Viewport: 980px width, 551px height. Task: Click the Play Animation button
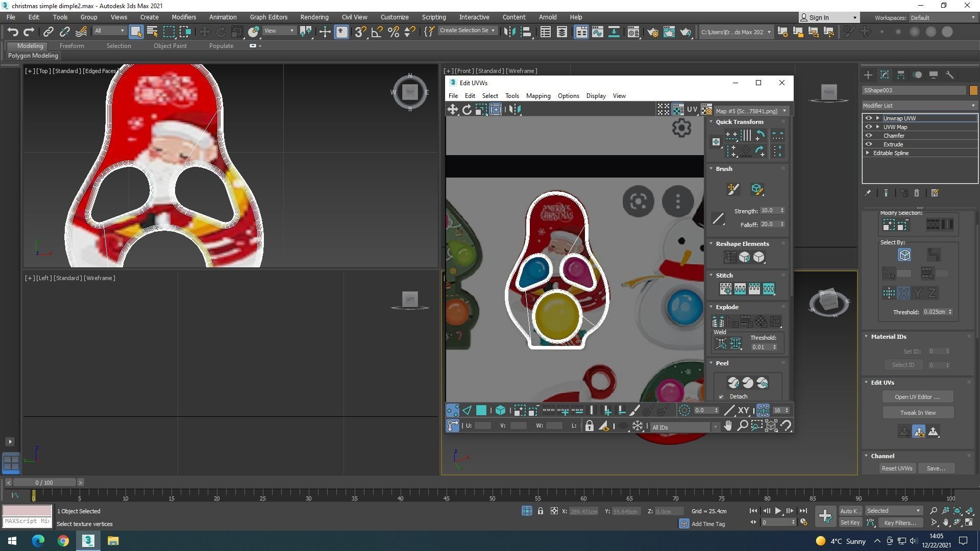(x=778, y=511)
